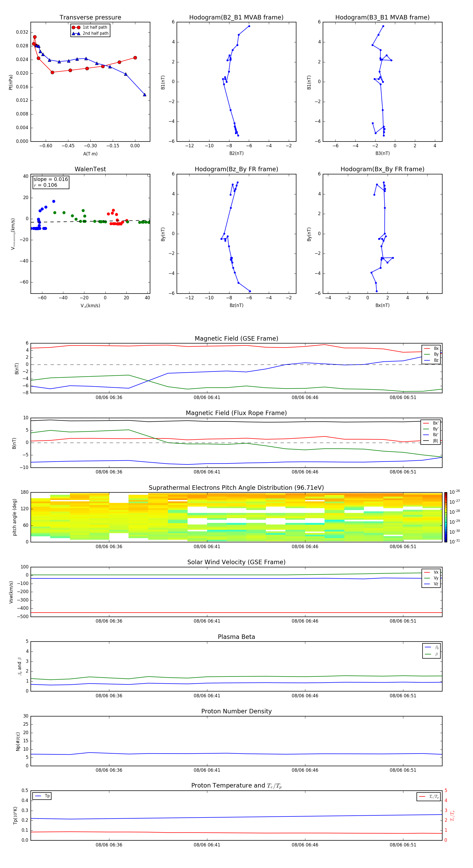Click '08/06 06:41' tick under Proton Temperature plot
Screen dimensions: 473x868
(207, 845)
